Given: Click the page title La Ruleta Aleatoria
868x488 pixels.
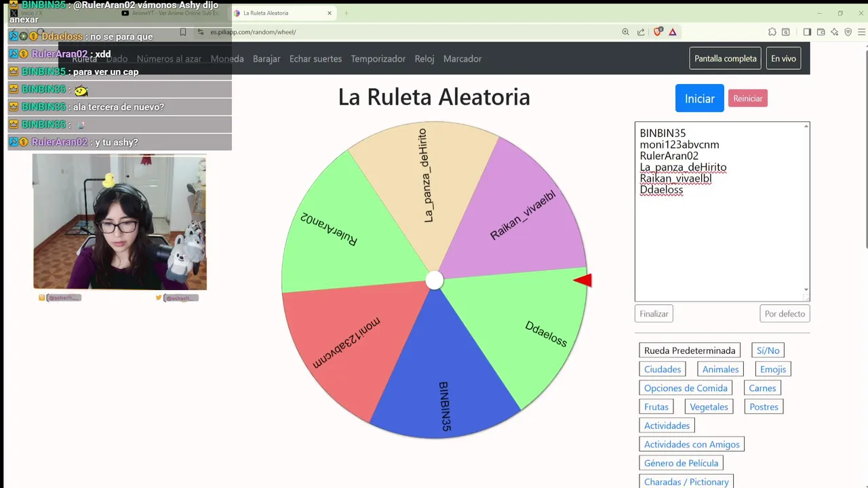Looking at the screenshot, I should click(434, 97).
